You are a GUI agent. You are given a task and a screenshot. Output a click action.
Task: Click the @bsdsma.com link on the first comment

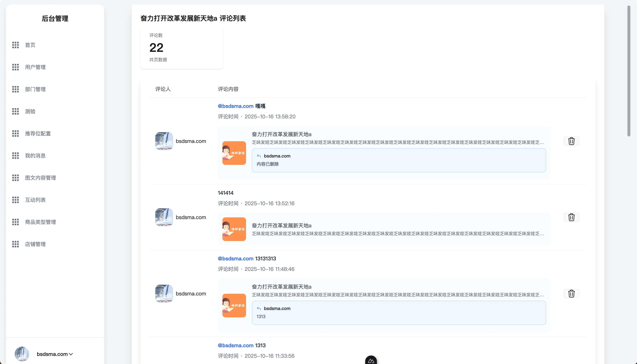(x=236, y=106)
